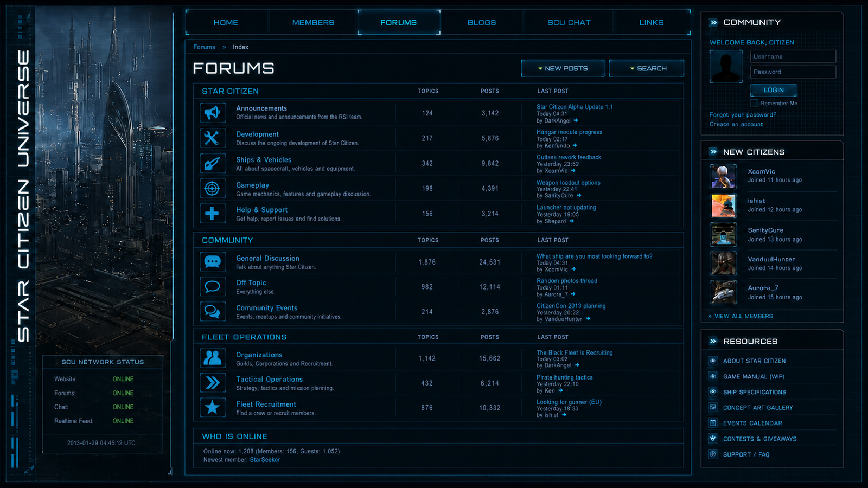Go to the Links tab

(652, 22)
